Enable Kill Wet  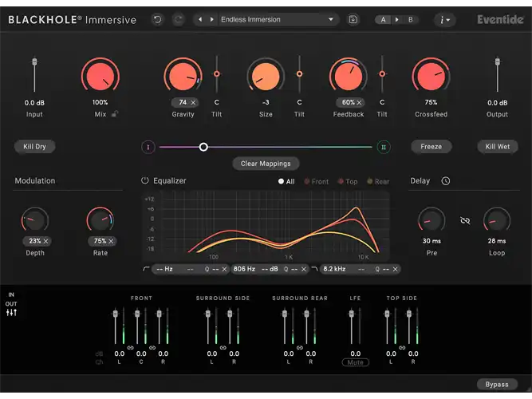click(x=498, y=147)
